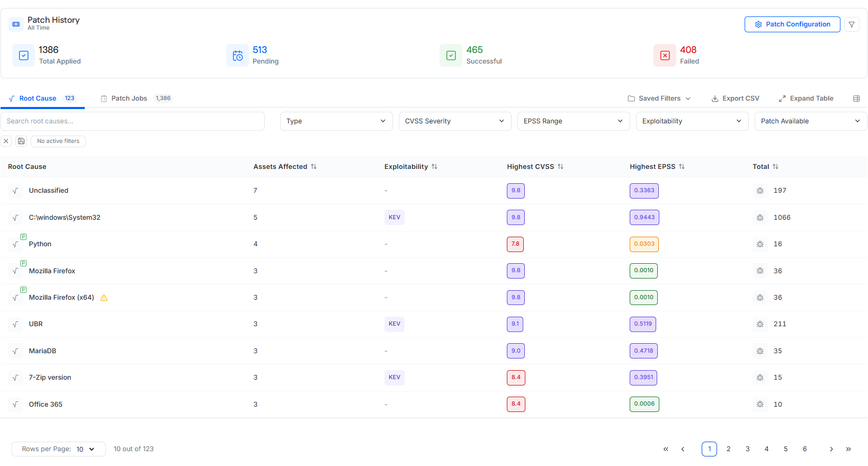Screen dimensions: 868x466
Task: Click the column layout icon beside Expand Table
Action: click(x=856, y=98)
